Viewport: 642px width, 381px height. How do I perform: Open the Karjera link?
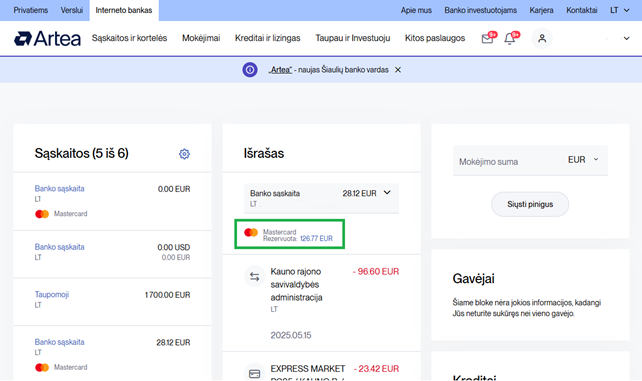click(541, 10)
